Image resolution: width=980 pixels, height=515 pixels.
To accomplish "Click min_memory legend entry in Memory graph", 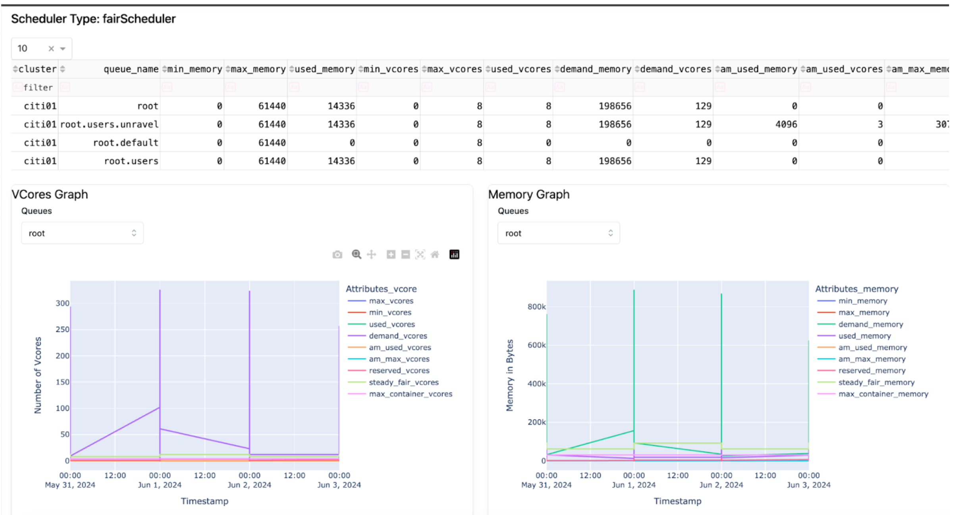I will click(x=852, y=301).
